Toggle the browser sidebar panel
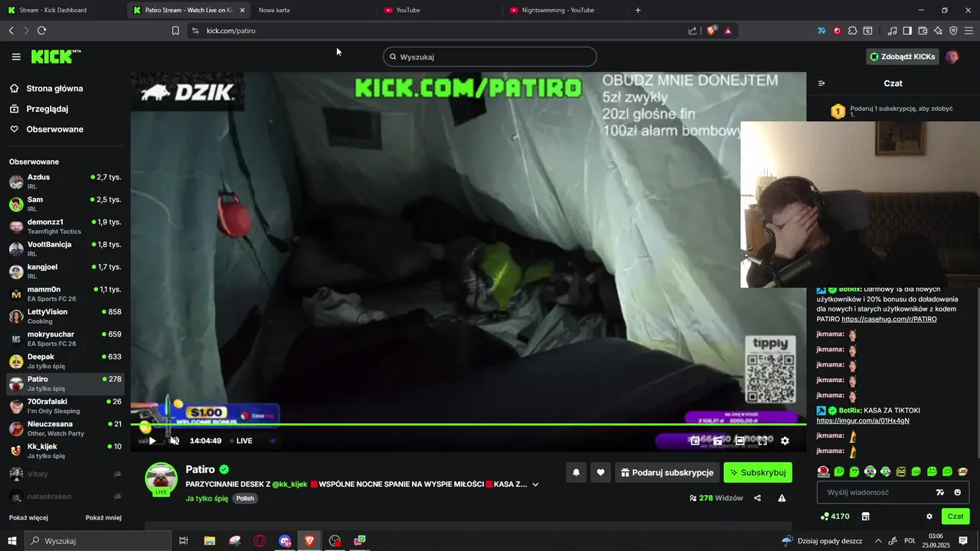This screenshot has height=551, width=980. coord(907,31)
